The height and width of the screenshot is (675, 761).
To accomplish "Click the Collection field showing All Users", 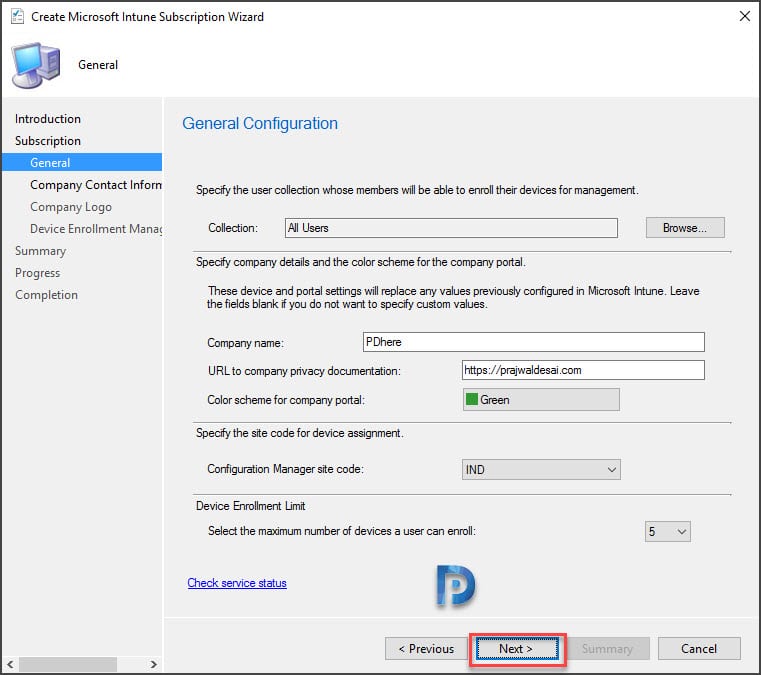I will coord(451,228).
